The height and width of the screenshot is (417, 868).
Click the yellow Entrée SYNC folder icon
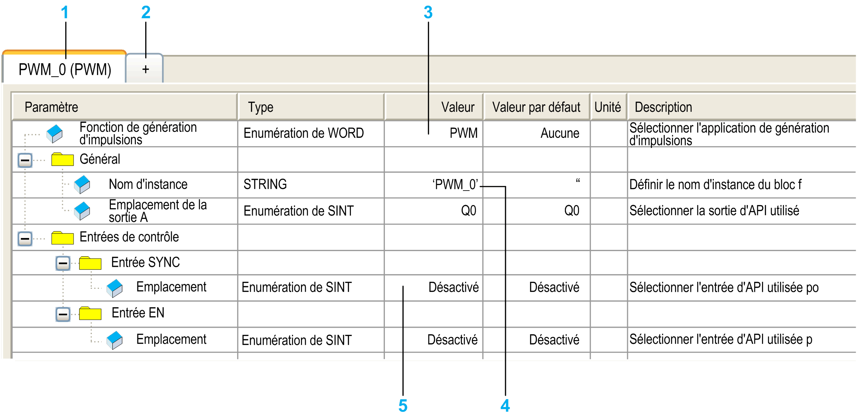[90, 263]
